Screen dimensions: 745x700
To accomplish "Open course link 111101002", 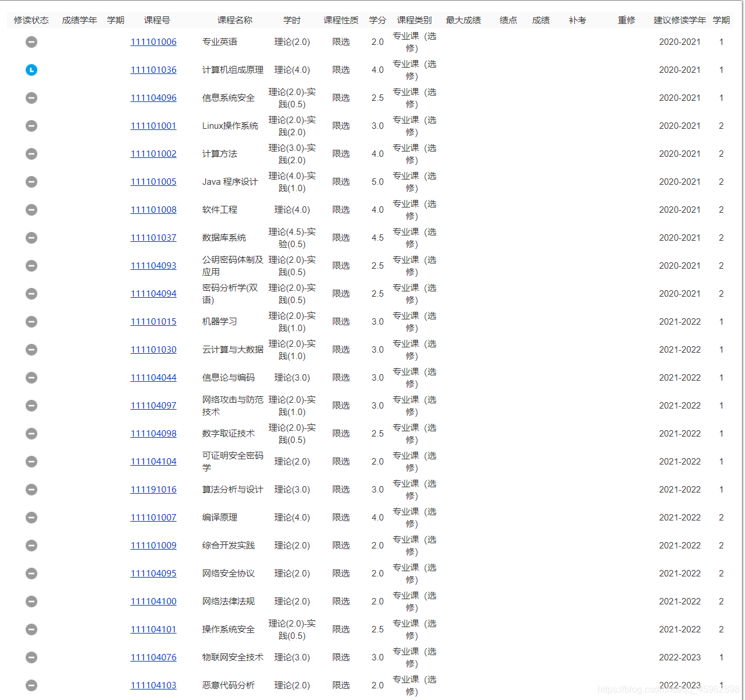I will [x=153, y=154].
